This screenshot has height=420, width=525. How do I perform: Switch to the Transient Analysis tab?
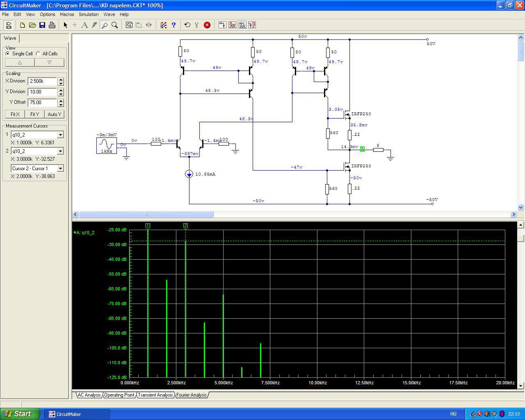pos(155,395)
